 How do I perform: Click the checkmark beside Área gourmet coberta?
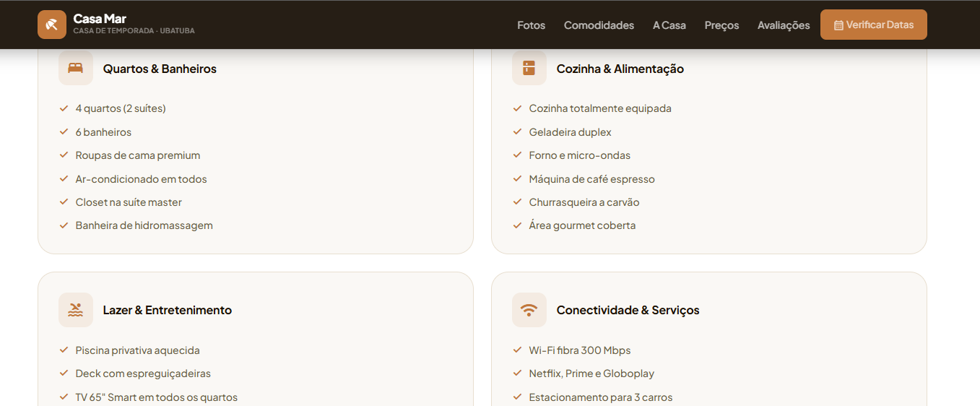pos(517,225)
